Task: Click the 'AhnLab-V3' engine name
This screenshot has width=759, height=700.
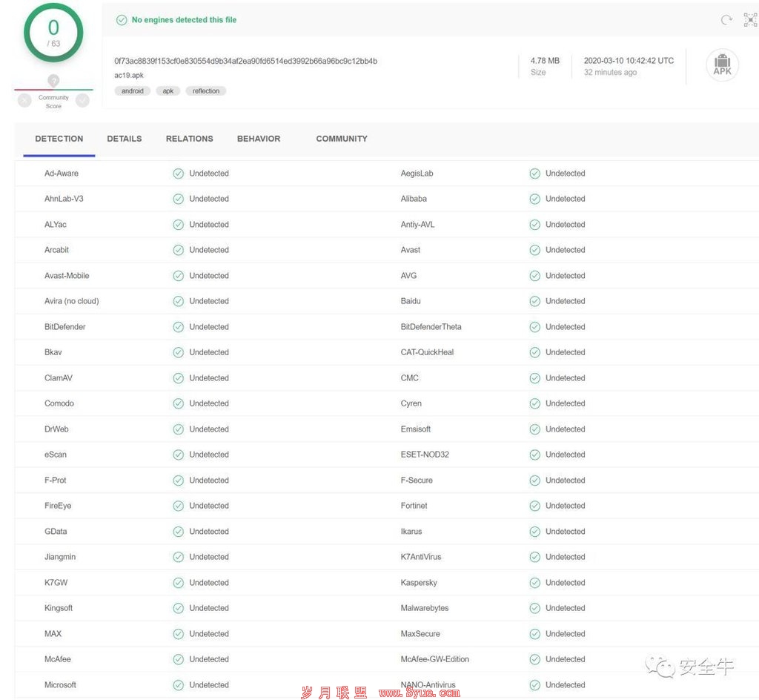Action: tap(64, 199)
